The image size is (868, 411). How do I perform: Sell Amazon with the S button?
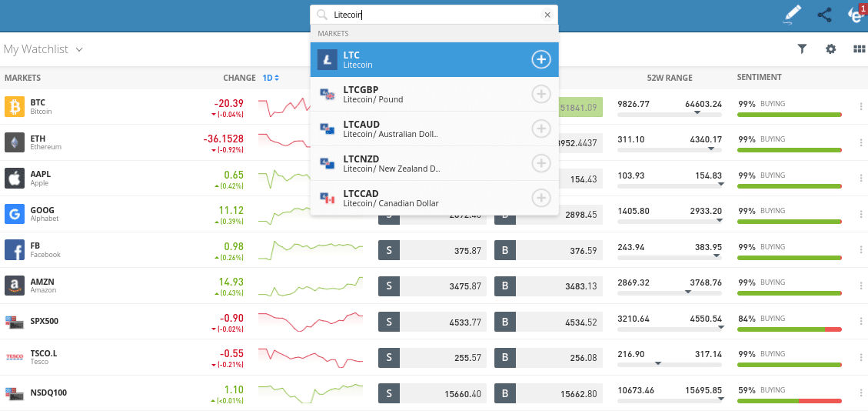click(x=388, y=286)
